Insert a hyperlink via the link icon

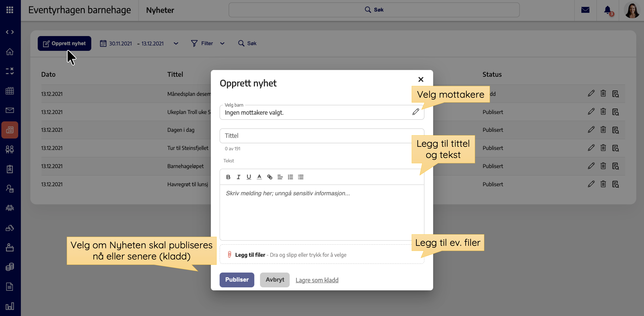[269, 177]
